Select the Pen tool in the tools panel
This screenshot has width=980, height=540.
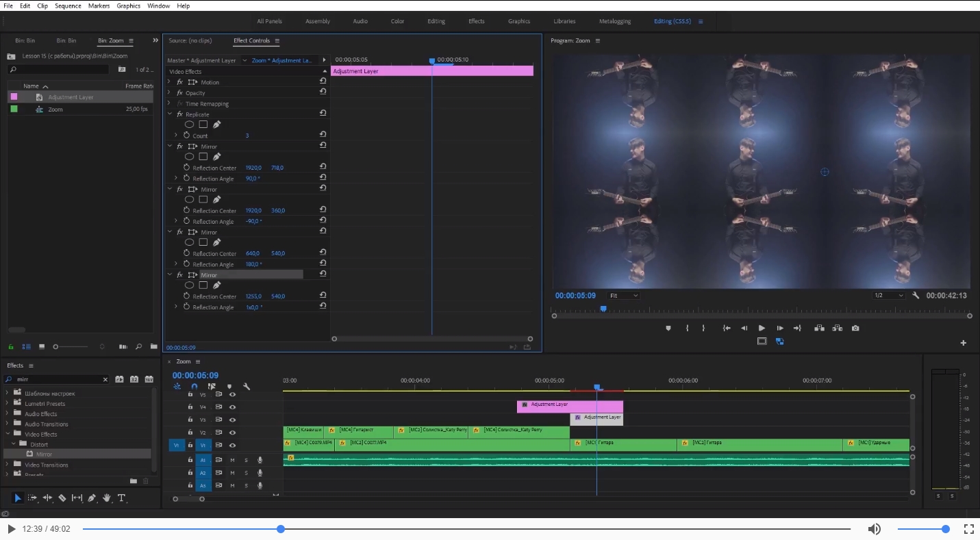coord(92,498)
